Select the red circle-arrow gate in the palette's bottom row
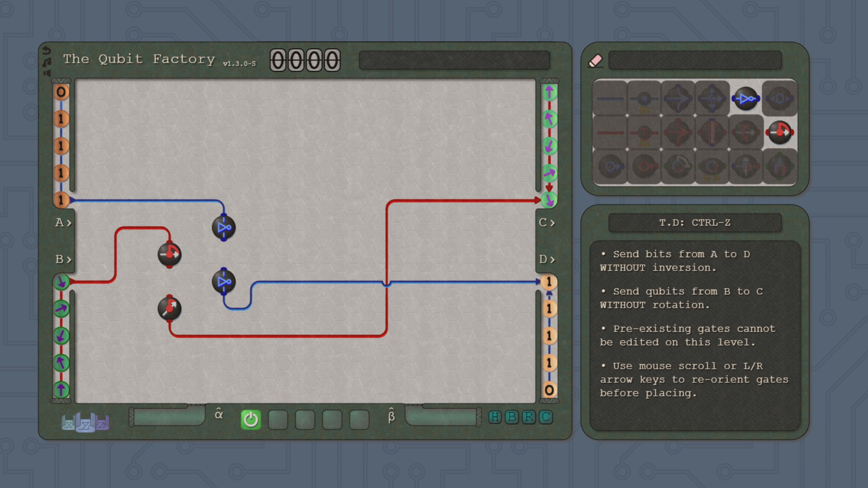Screen dimensions: 868x488 point(644,167)
